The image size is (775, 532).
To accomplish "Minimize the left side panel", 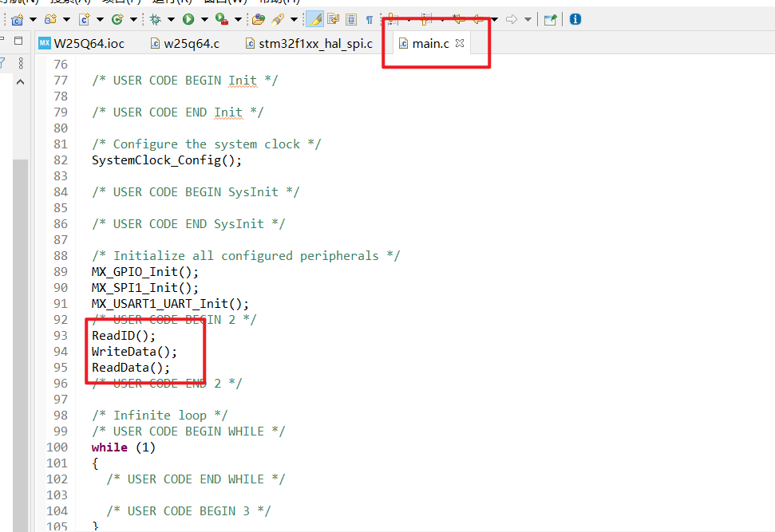I will [2, 39].
